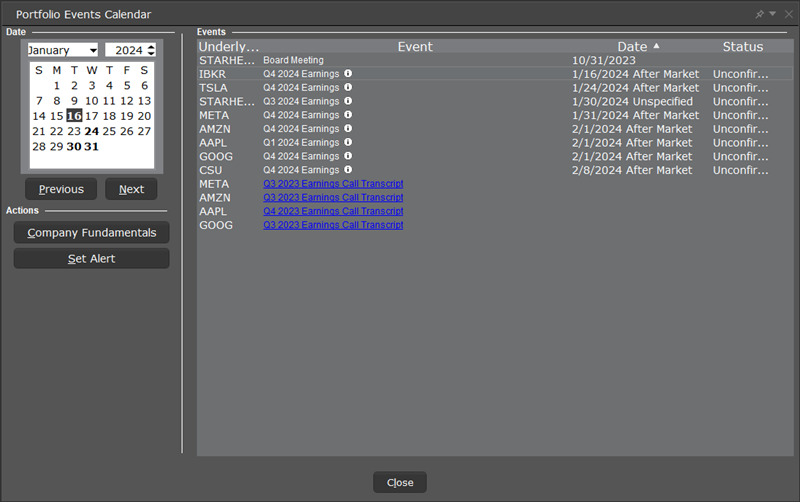
Task: Select the STARHE Board Meeting row
Action: click(495, 60)
